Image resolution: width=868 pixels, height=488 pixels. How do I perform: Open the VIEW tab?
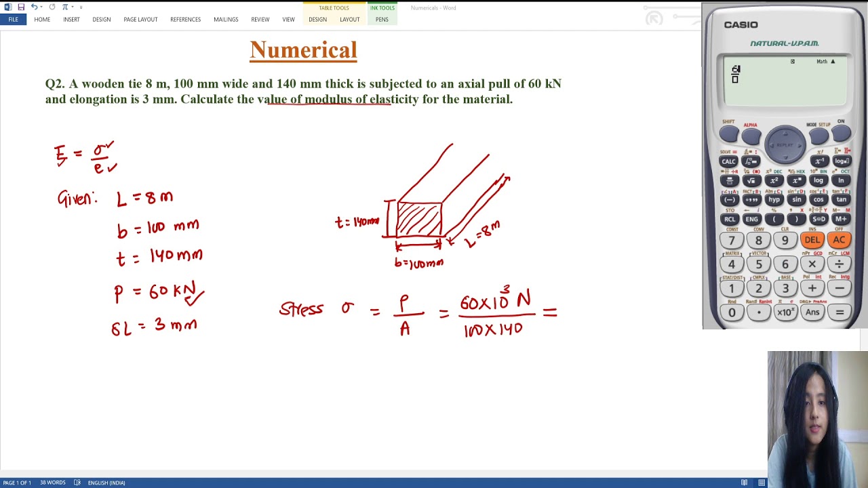[288, 20]
